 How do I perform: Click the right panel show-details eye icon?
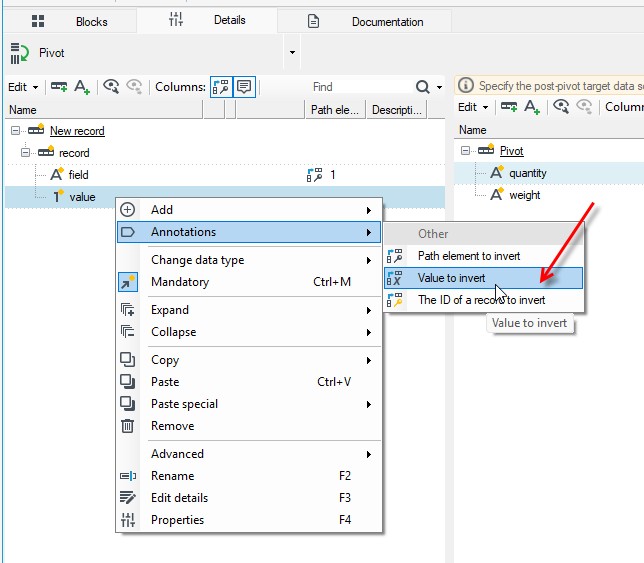tap(561, 107)
